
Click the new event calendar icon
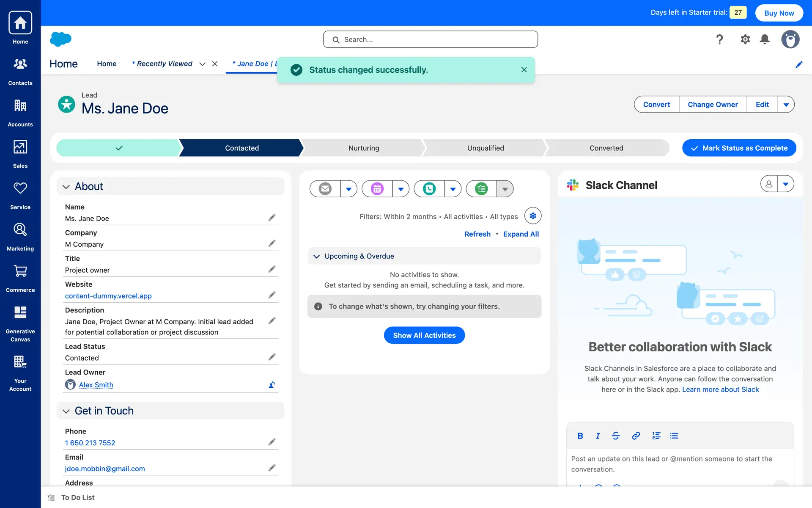(x=377, y=189)
